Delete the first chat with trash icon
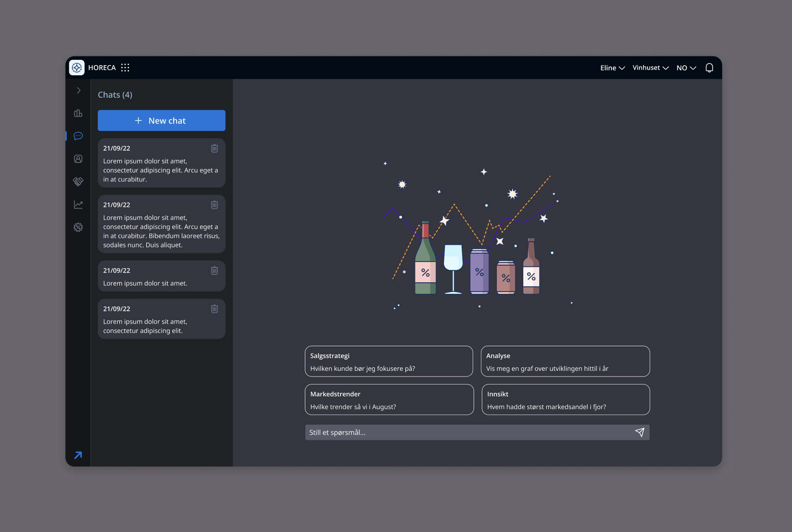Image resolution: width=792 pixels, height=532 pixels. [x=215, y=148]
